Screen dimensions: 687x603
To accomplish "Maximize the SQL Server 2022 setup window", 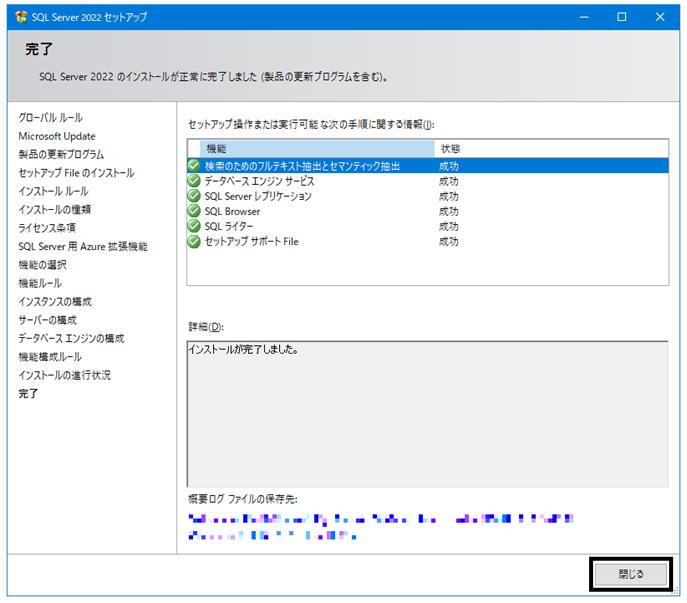I will pos(622,17).
